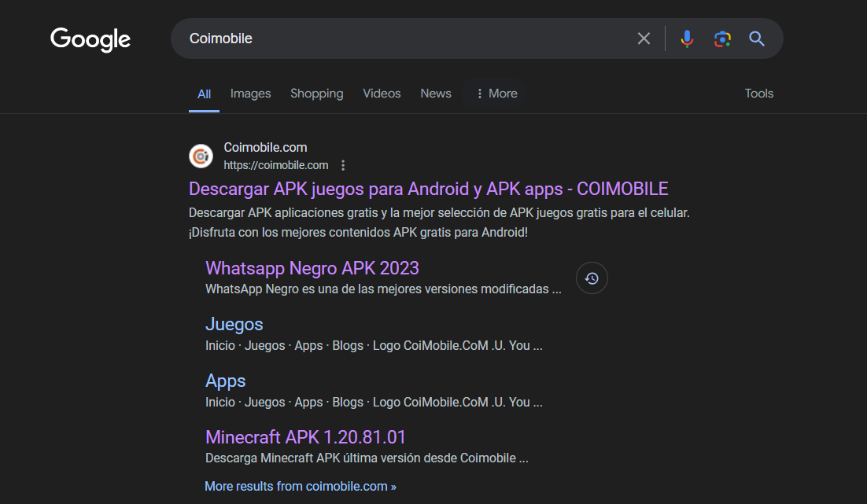Switch to the Images tab

(x=250, y=94)
